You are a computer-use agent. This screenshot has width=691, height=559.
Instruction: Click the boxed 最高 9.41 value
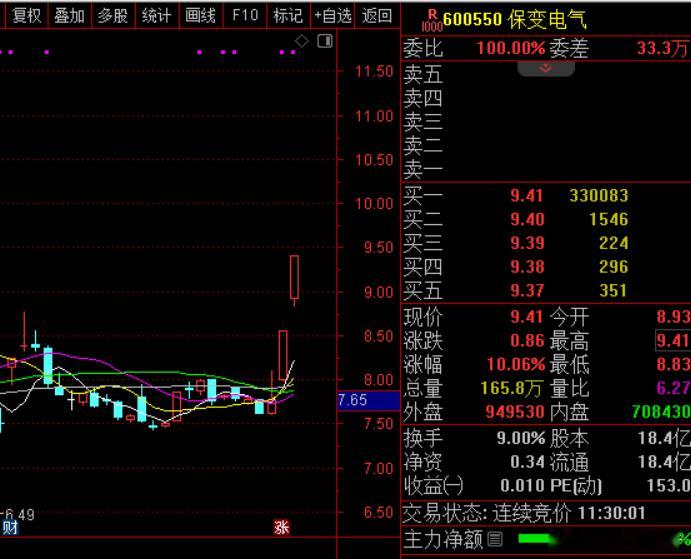click(673, 340)
